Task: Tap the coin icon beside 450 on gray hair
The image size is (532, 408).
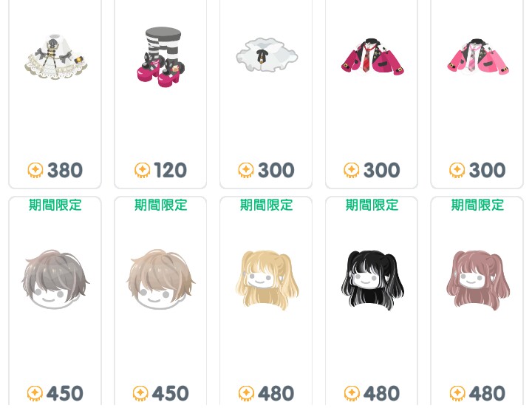Action: (35, 393)
